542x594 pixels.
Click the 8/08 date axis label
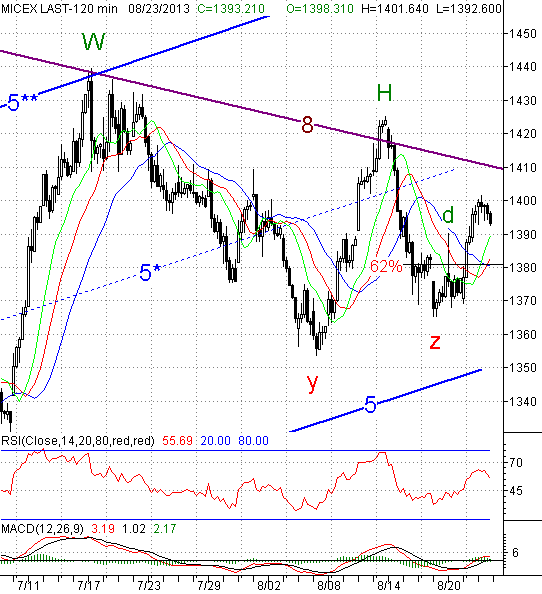tap(329, 586)
